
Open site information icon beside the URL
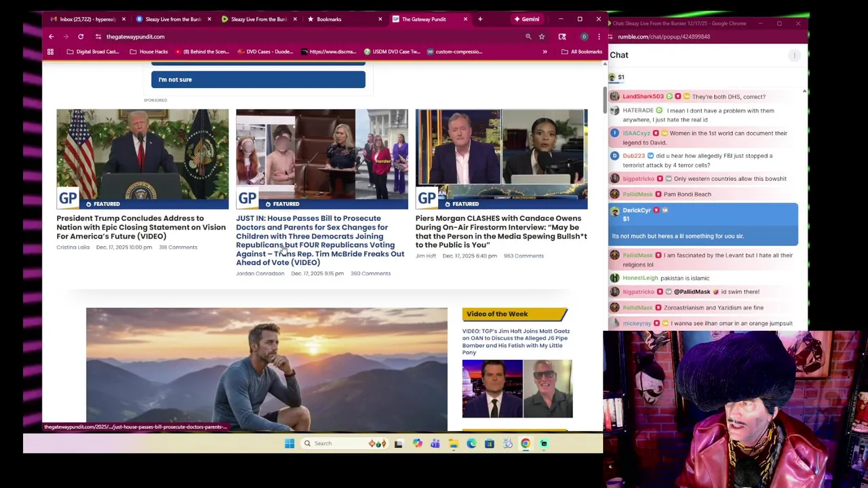point(98,37)
